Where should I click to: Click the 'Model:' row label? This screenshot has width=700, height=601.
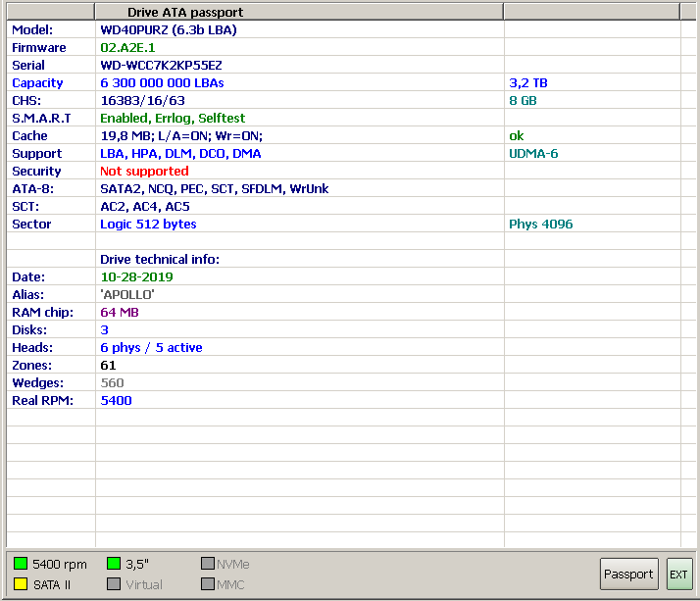(x=32, y=30)
